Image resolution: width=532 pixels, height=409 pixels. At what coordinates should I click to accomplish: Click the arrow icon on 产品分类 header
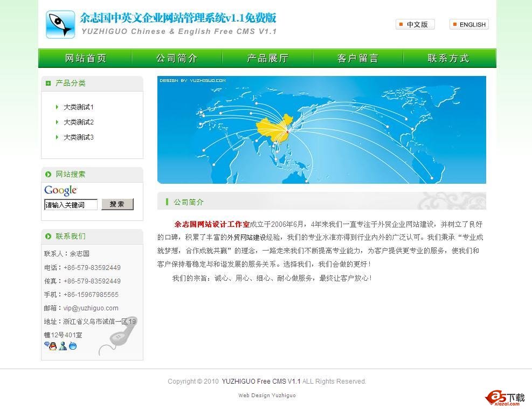click(x=49, y=83)
